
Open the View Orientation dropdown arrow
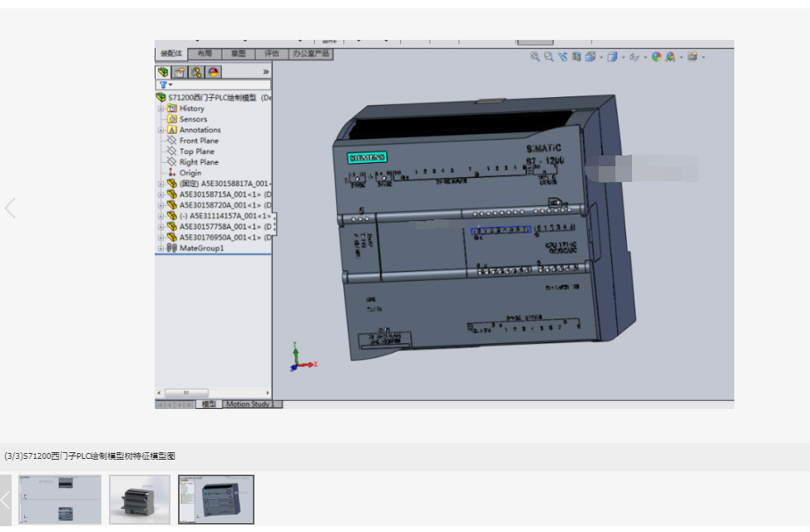click(601, 57)
